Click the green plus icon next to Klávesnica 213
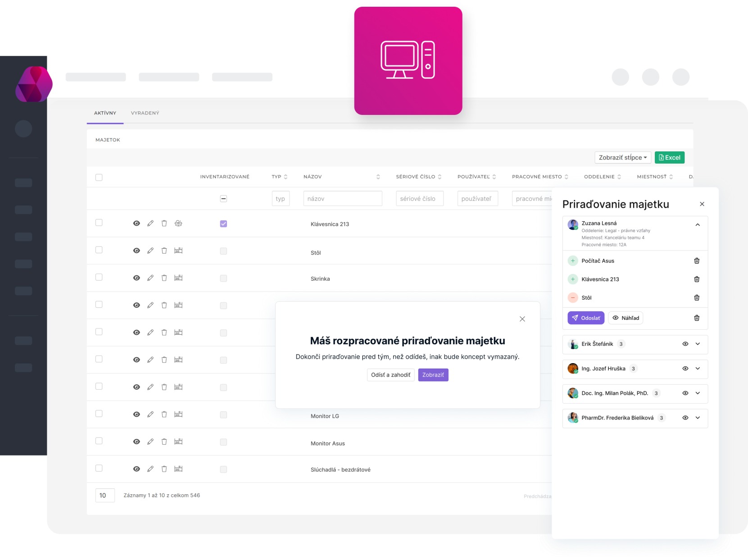The height and width of the screenshot is (560, 748). pos(573,279)
